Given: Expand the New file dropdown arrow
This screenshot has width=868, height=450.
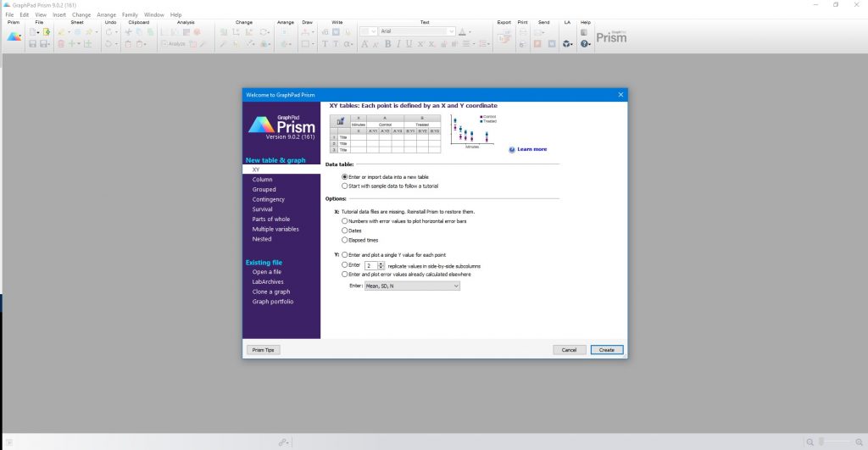Looking at the screenshot, I should [x=38, y=33].
